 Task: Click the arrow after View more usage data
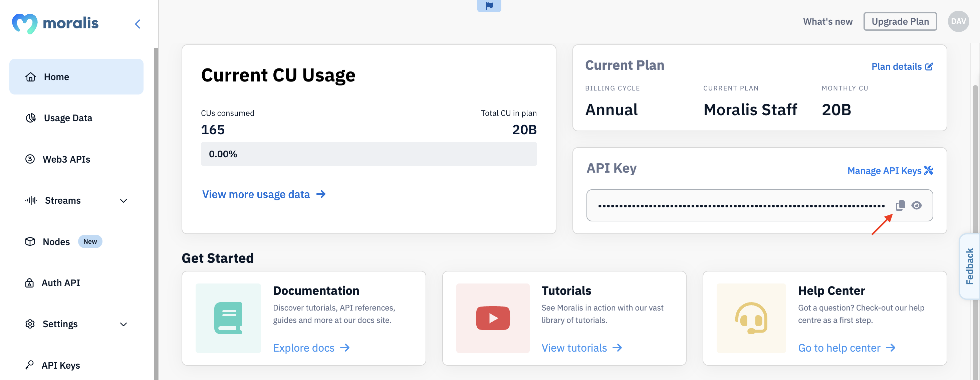321,194
